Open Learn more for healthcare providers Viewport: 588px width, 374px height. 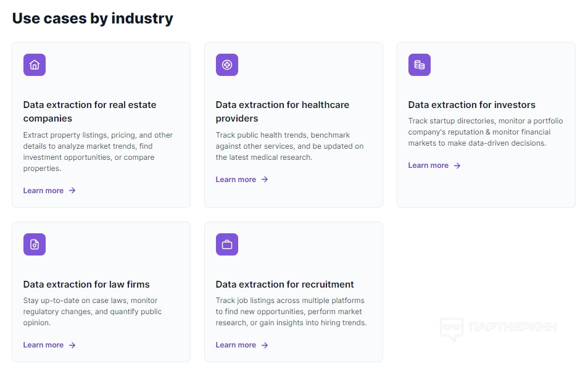click(236, 180)
